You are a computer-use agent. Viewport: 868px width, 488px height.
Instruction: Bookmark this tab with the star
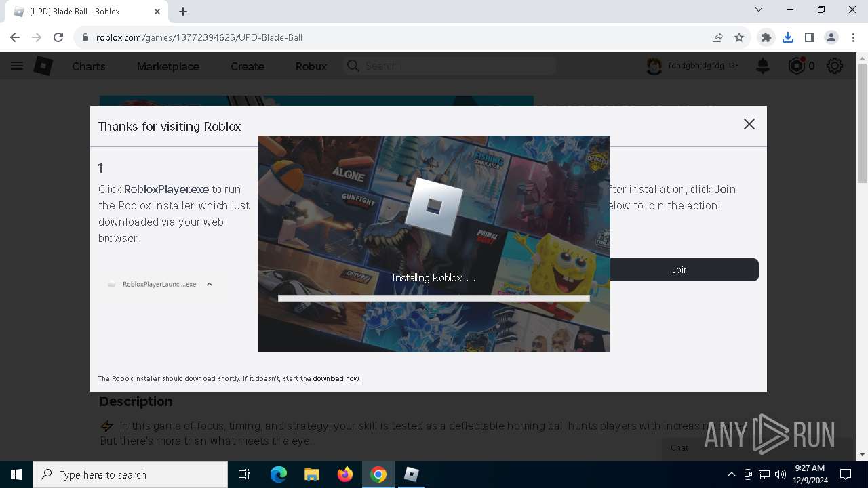click(x=739, y=37)
